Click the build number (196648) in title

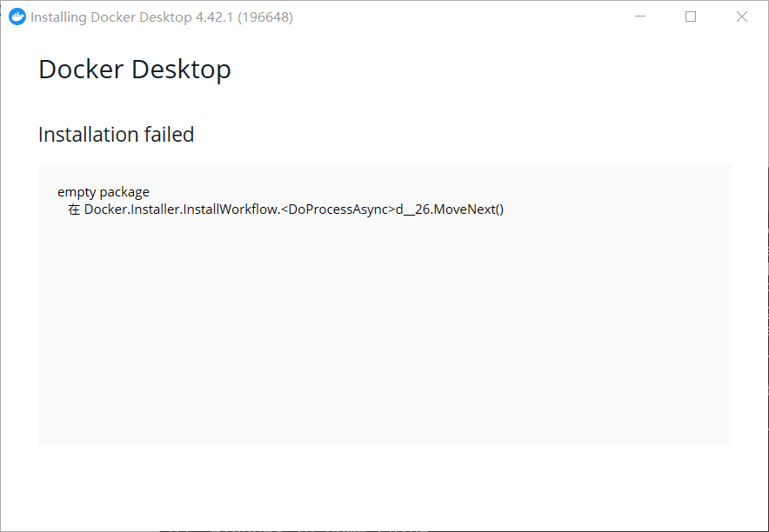(x=265, y=17)
